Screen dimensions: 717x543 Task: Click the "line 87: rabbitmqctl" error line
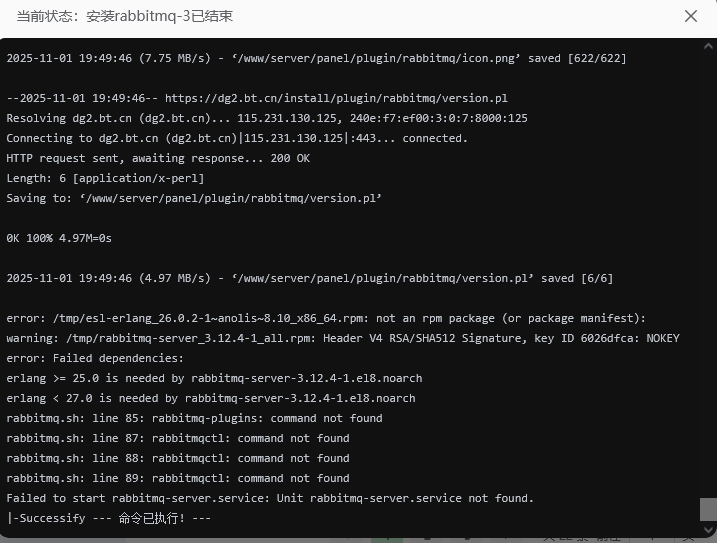click(x=178, y=438)
